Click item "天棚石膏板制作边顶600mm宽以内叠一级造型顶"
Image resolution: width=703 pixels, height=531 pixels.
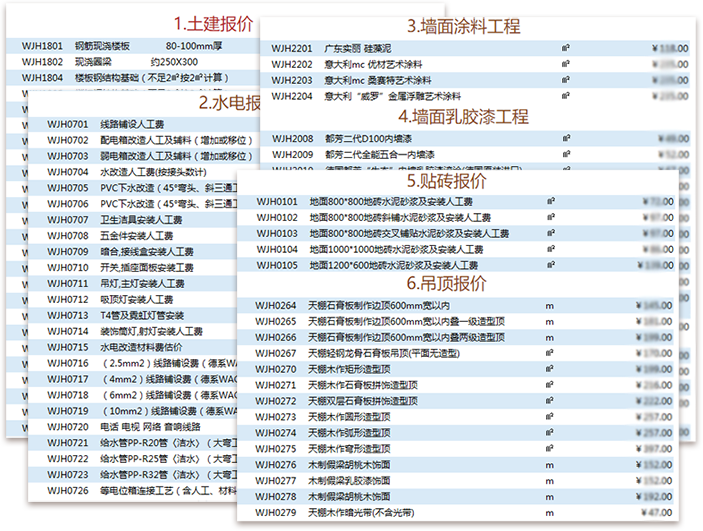pyautogui.click(x=406, y=322)
